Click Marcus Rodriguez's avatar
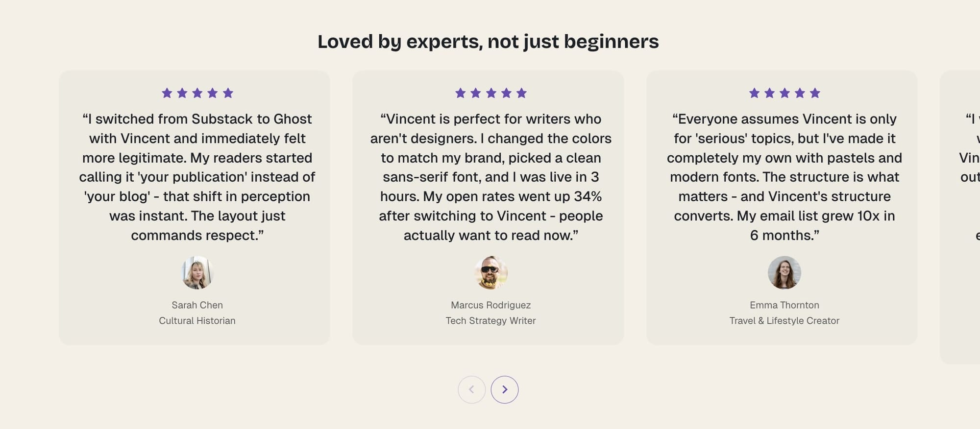This screenshot has height=429, width=980. pos(490,273)
